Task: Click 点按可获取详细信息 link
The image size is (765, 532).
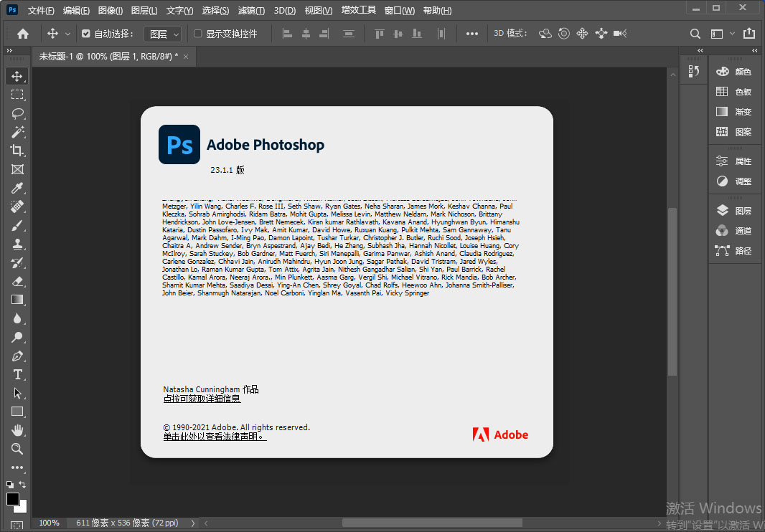Action: click(x=202, y=399)
